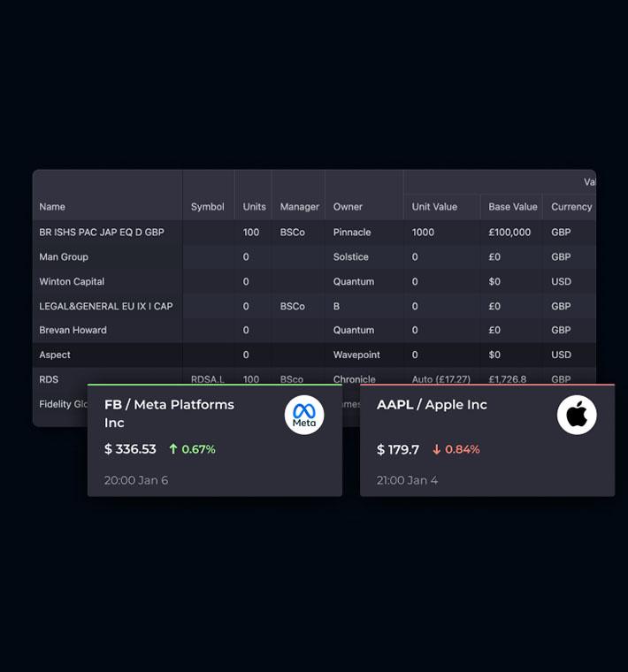Sort by the Symbol column header

tap(208, 207)
